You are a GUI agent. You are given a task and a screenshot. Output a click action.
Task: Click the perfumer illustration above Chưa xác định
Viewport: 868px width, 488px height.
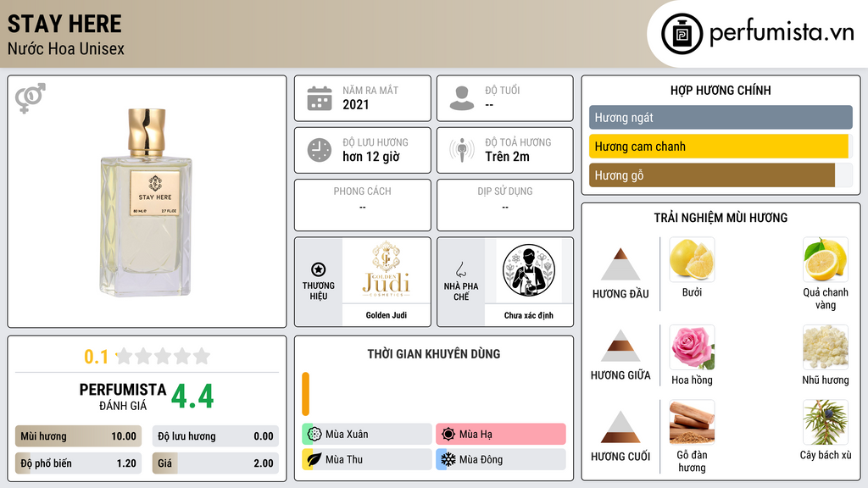529,270
